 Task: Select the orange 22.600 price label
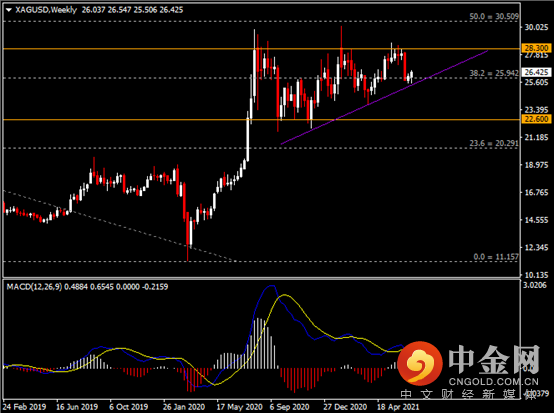click(536, 119)
